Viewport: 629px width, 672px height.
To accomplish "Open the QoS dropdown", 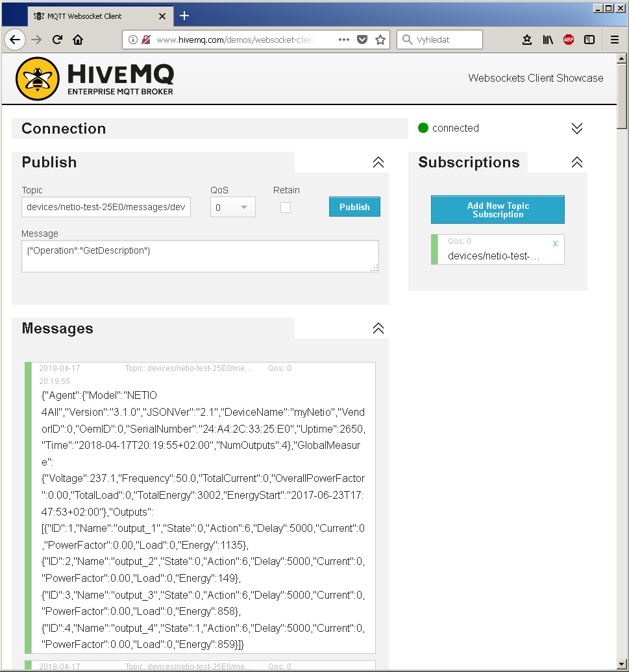I will coord(233,207).
